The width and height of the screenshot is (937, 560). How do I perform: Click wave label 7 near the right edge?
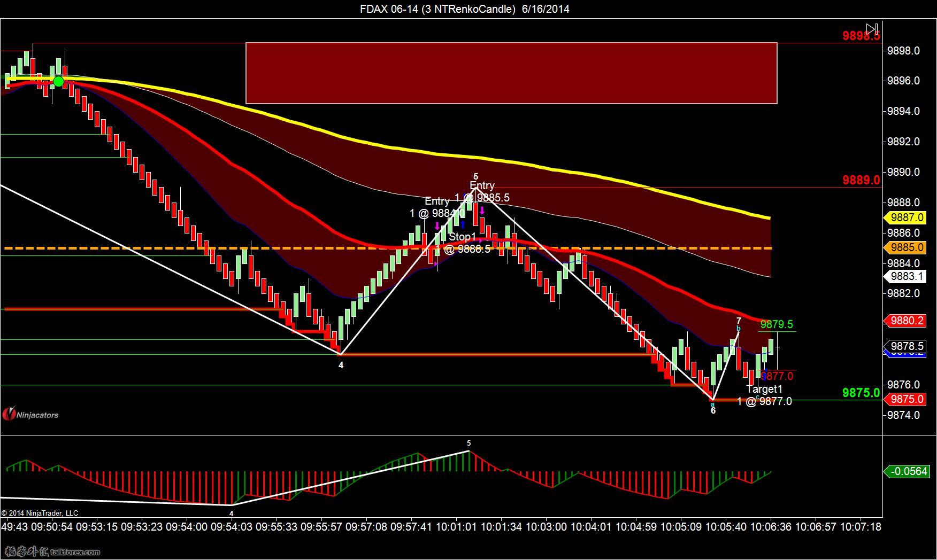[x=739, y=321]
